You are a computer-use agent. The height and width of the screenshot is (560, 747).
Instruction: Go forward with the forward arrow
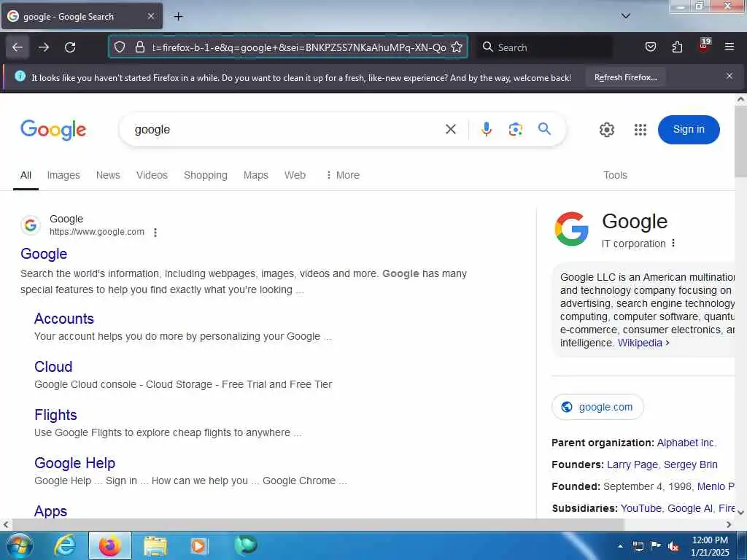[x=44, y=47]
